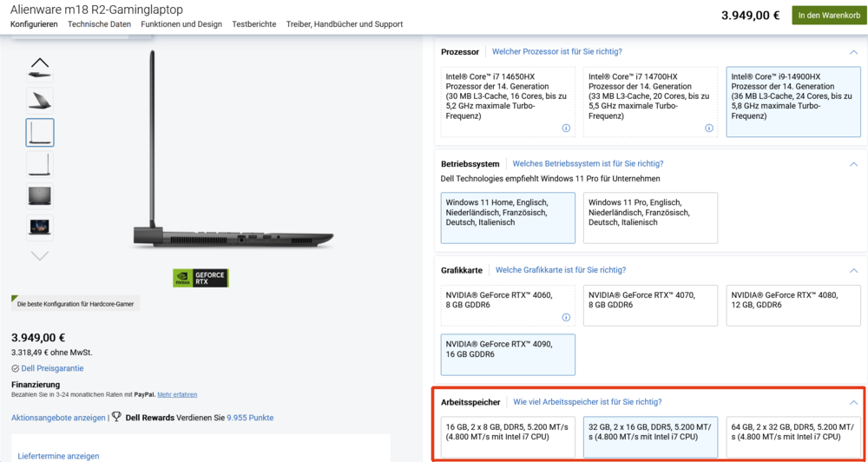868x462 pixels.
Task: Collapse the Prozessor section
Action: [x=853, y=52]
